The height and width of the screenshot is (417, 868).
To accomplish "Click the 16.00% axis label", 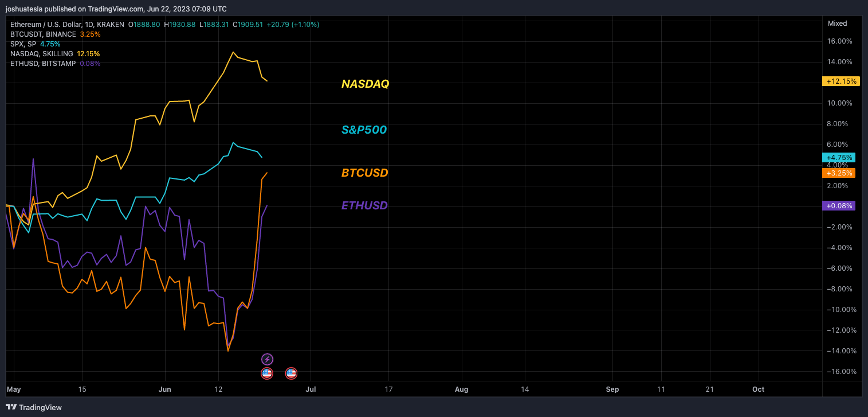I will click(840, 41).
